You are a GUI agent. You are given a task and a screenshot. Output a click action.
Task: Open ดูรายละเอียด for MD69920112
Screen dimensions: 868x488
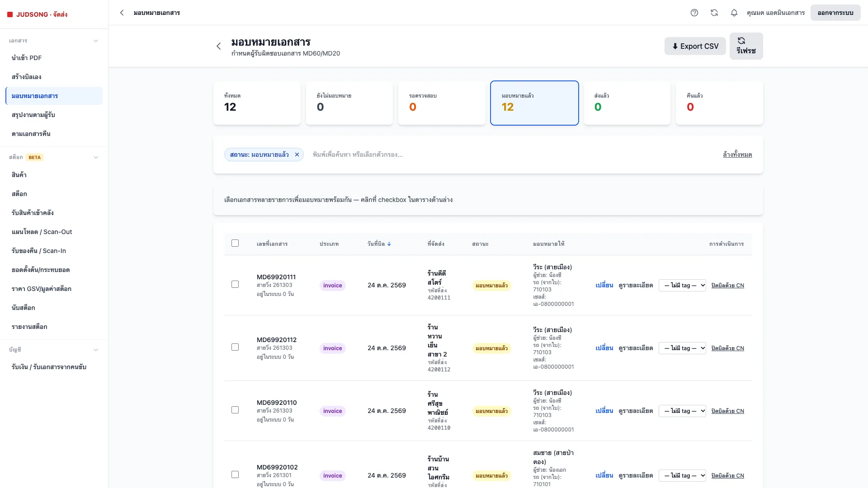pos(636,348)
